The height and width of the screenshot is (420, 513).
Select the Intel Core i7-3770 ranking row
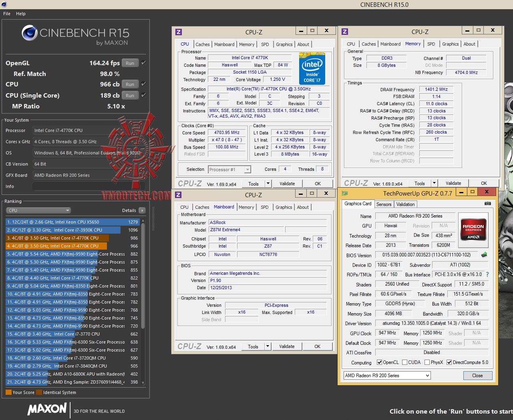coord(72,334)
